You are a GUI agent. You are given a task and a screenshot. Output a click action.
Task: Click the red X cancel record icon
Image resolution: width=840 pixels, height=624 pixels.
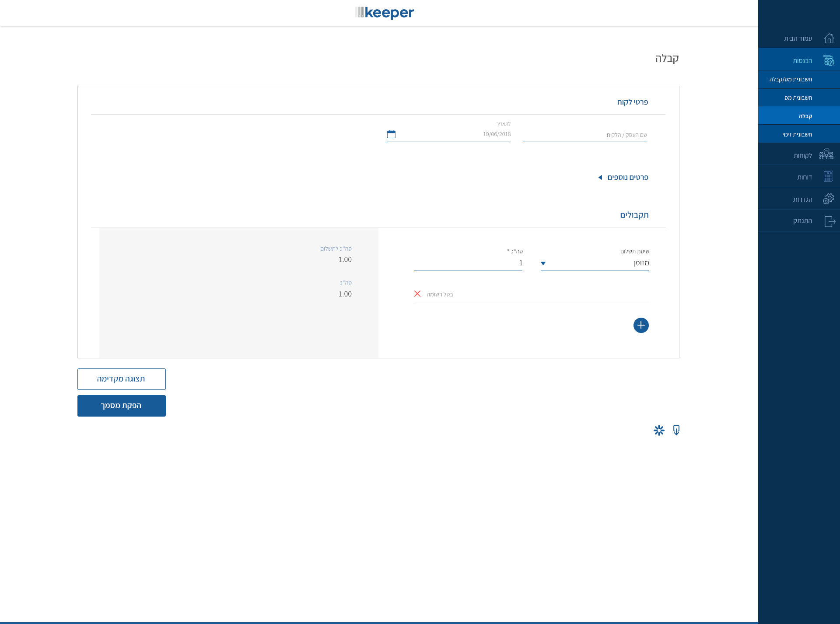(417, 294)
